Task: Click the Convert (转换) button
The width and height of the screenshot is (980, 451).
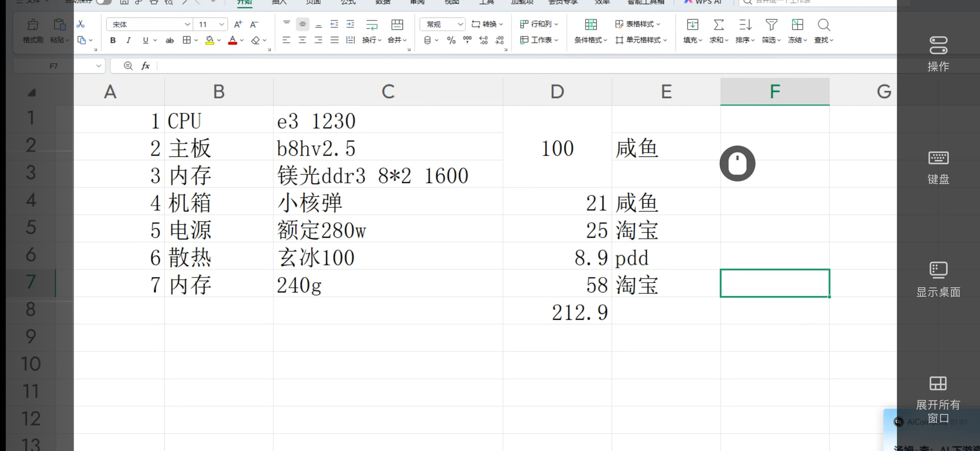Action: [x=487, y=24]
